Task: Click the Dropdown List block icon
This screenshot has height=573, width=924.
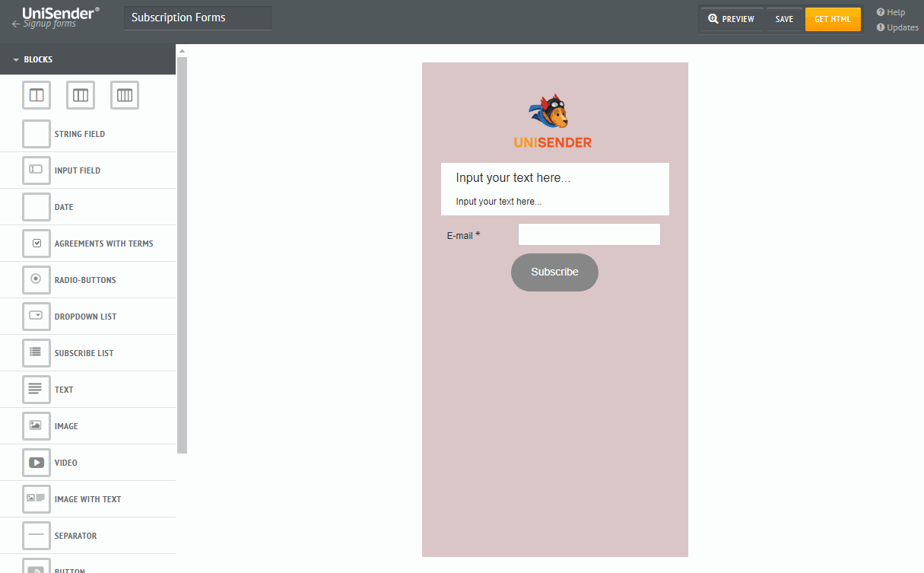Action: tap(37, 317)
